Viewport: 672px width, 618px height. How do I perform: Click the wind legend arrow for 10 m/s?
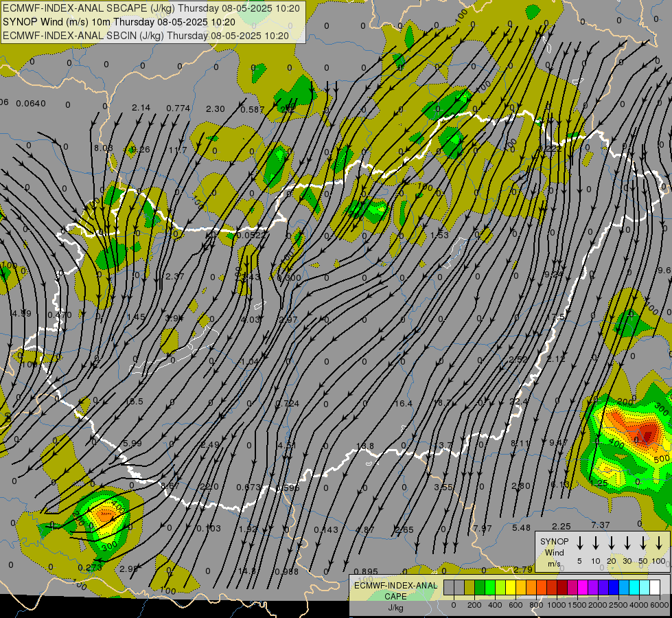(596, 543)
